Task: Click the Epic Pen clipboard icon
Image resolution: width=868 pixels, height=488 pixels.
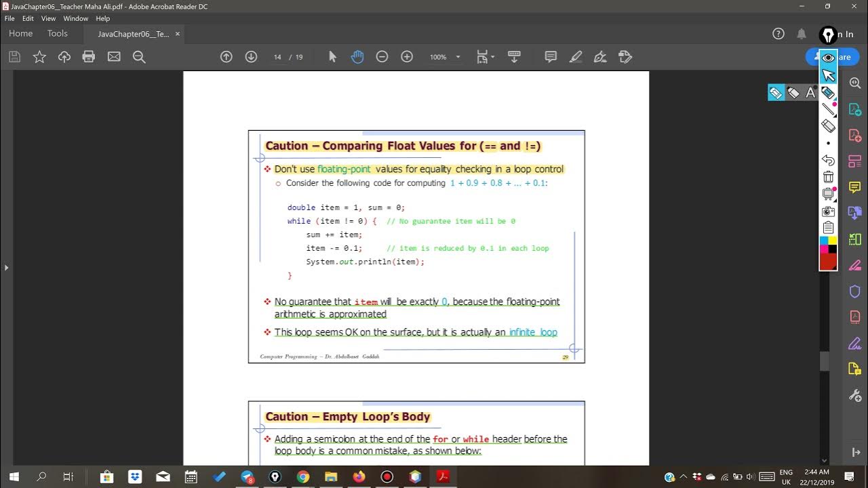Action: (828, 228)
